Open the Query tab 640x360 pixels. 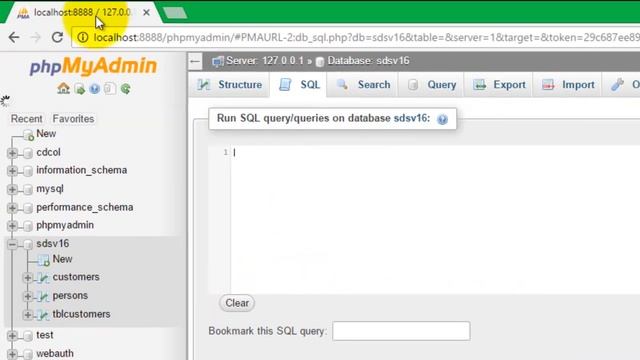click(431, 84)
